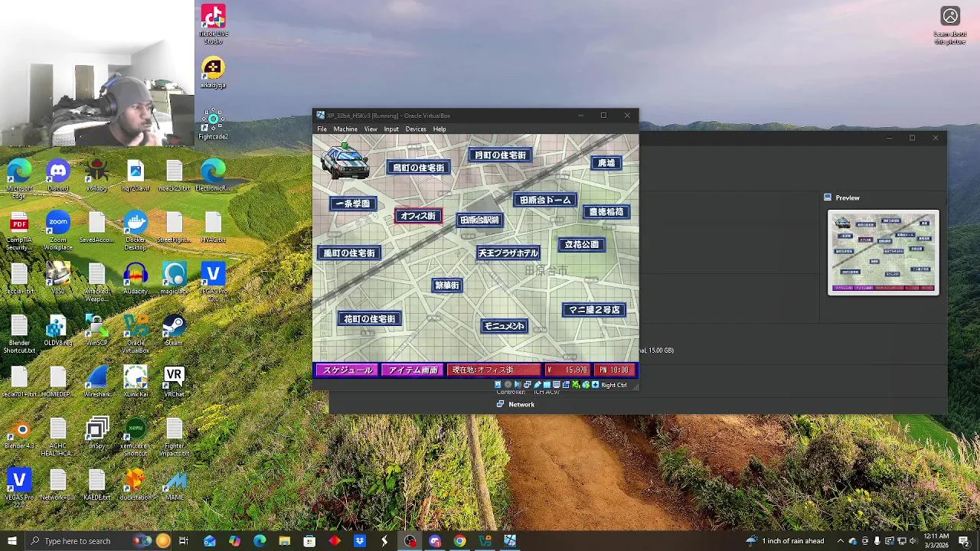Click the police car sprite on the map

click(345, 161)
